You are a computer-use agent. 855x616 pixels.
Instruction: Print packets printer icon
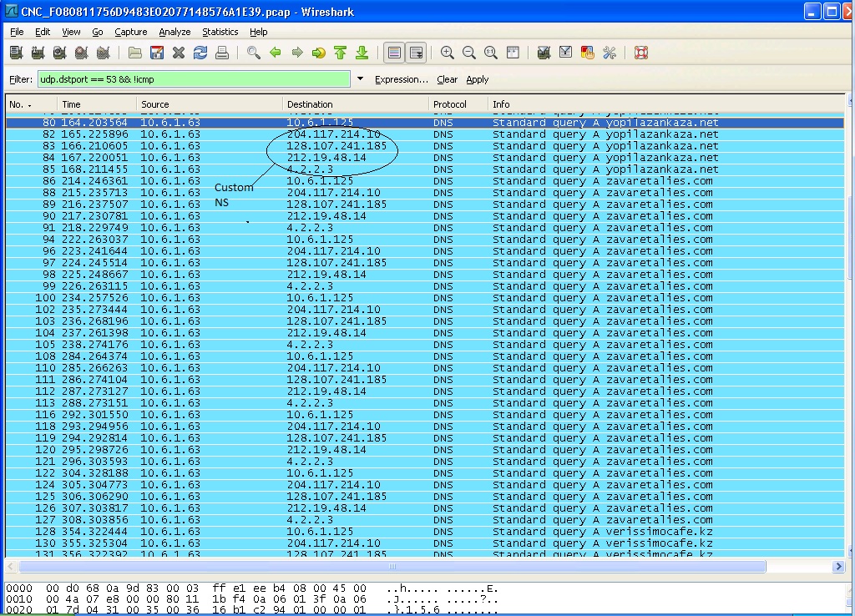click(x=222, y=53)
